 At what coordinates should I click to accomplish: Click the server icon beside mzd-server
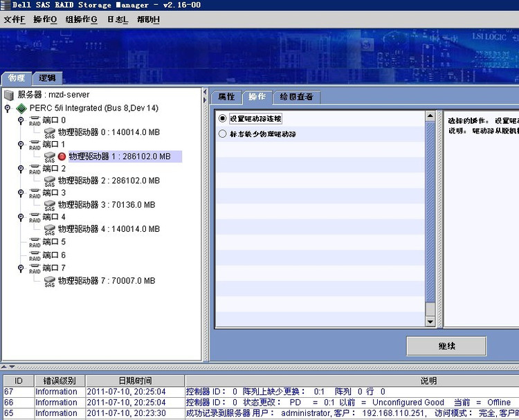pos(9,95)
